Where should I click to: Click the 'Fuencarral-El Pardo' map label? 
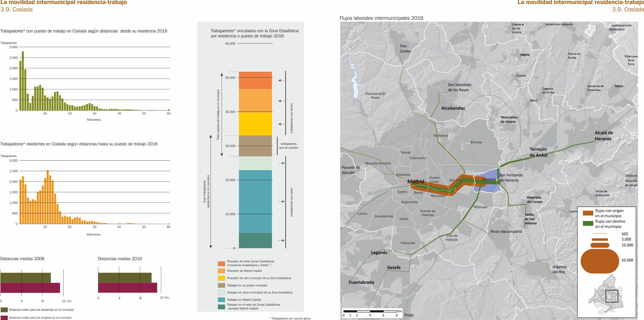coord(375,96)
